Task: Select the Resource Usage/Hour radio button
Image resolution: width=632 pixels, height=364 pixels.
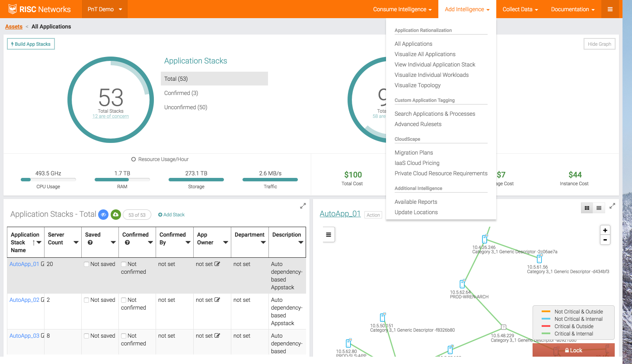Action: (x=134, y=159)
